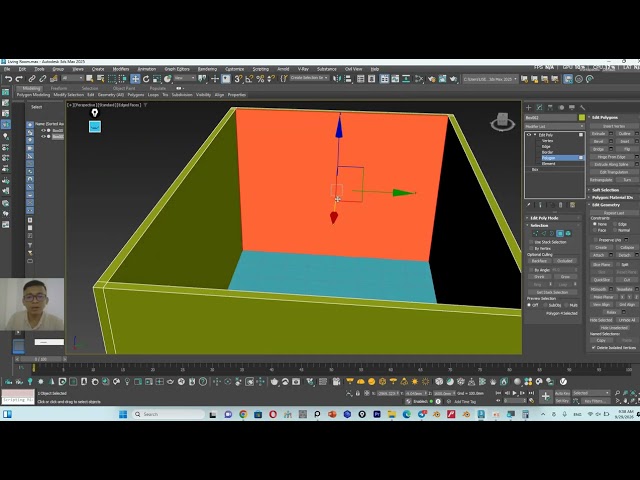This screenshot has height=480, width=640.
Task: Click the Extrude button
Action: click(x=598, y=133)
